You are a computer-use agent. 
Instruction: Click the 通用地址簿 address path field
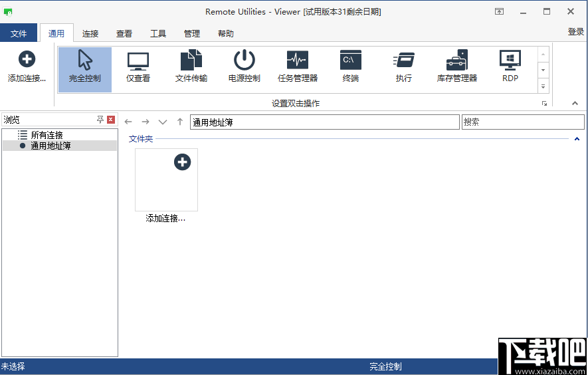click(325, 122)
